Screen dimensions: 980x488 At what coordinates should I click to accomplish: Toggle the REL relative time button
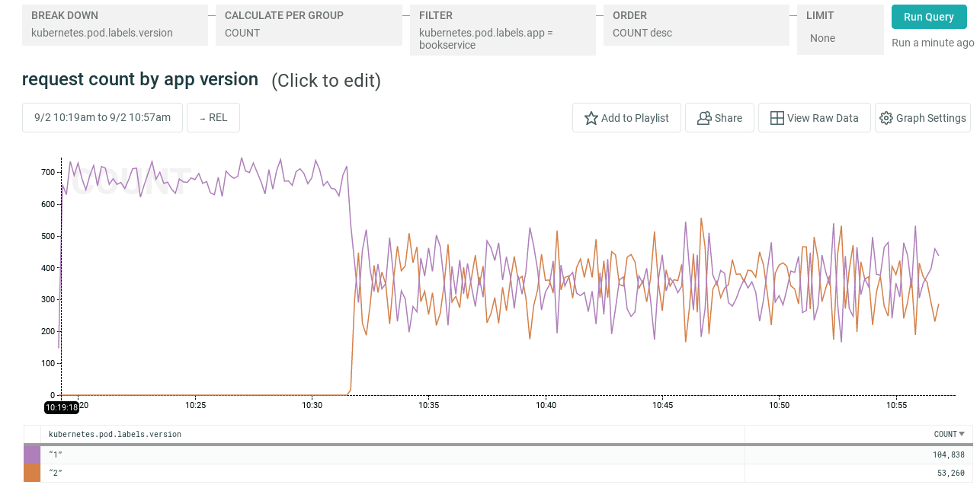(213, 118)
